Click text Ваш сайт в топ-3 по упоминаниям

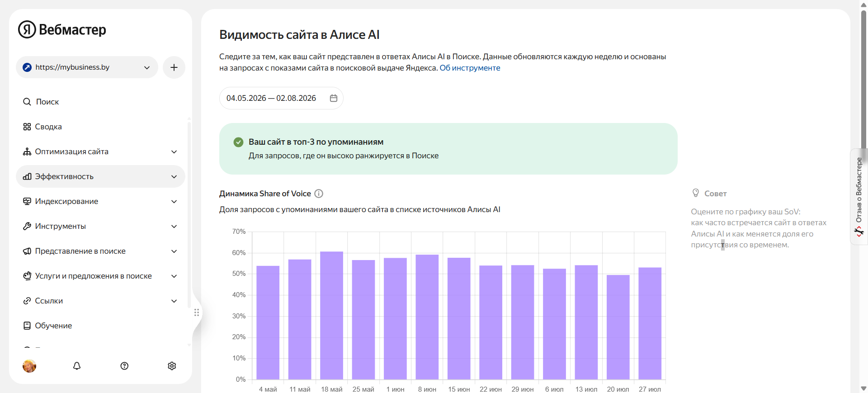[x=316, y=142]
